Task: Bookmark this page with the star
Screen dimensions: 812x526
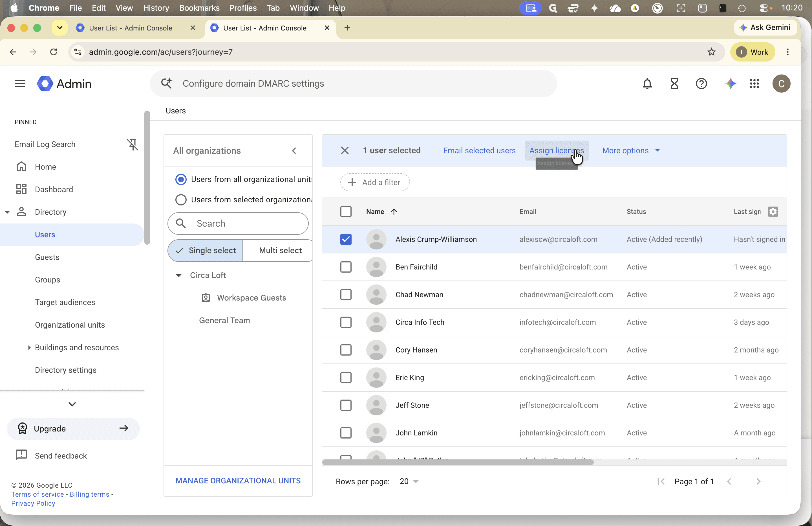Action: 711,52
